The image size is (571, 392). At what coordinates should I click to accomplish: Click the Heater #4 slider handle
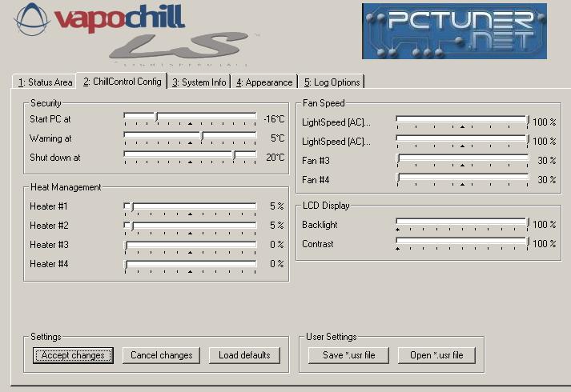[x=126, y=265]
